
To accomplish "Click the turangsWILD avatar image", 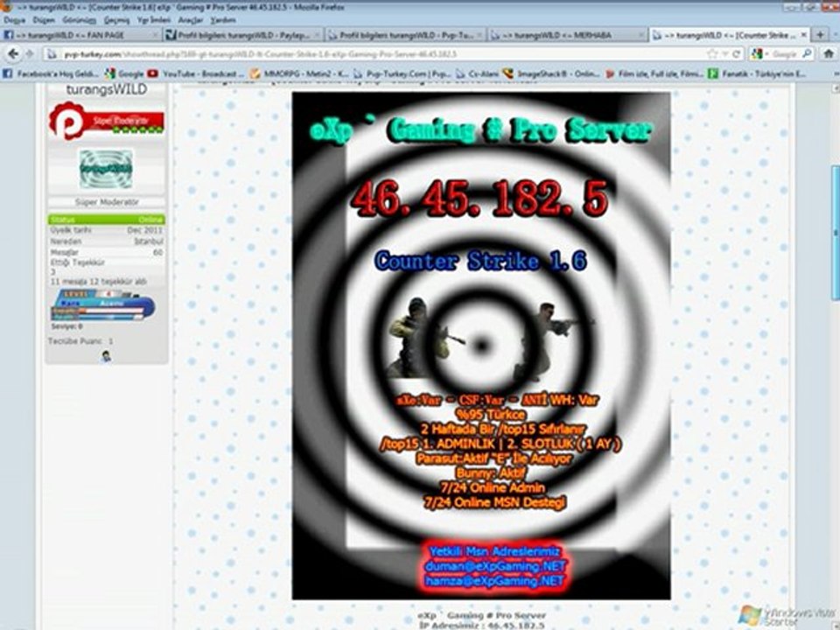I will pos(106,168).
